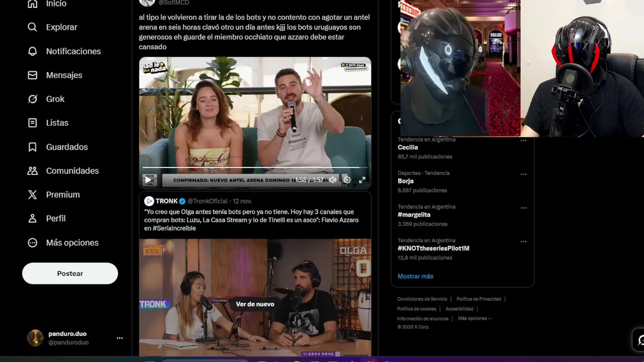The image size is (644, 362).
Task: Open Mensajes envelope icon
Action: [x=33, y=75]
